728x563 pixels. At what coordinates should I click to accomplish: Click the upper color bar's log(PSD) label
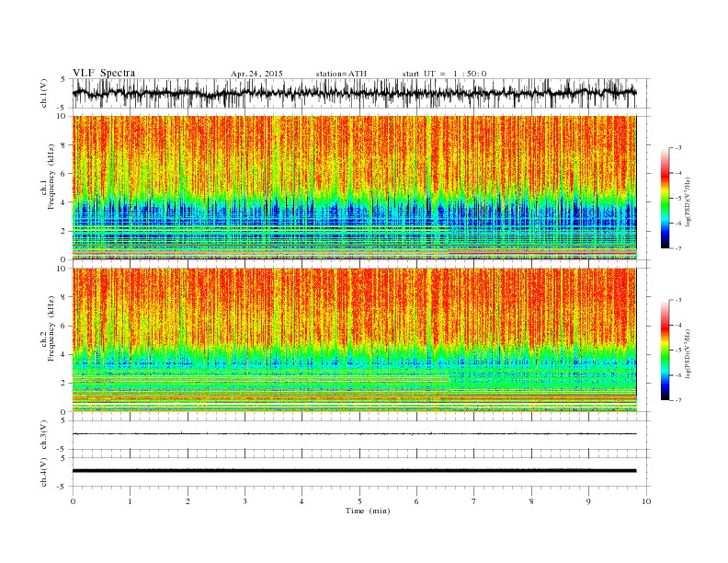688,202
